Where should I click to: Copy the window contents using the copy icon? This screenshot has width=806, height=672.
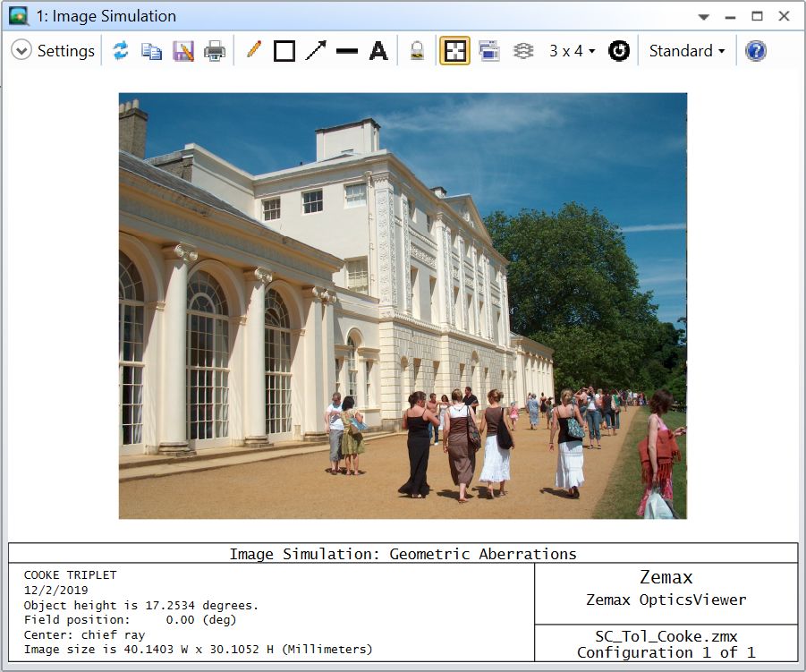tap(152, 51)
